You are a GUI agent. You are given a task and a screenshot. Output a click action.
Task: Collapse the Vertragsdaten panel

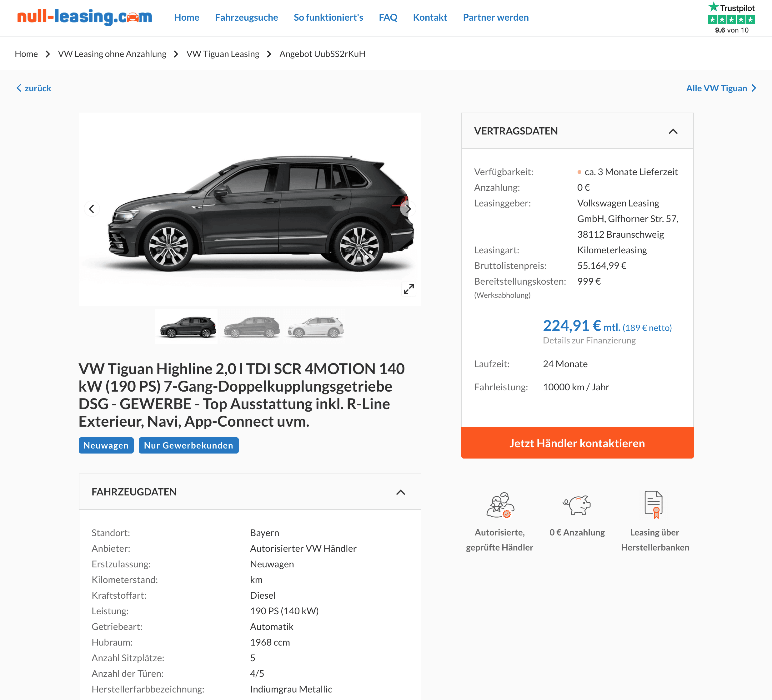tap(673, 131)
